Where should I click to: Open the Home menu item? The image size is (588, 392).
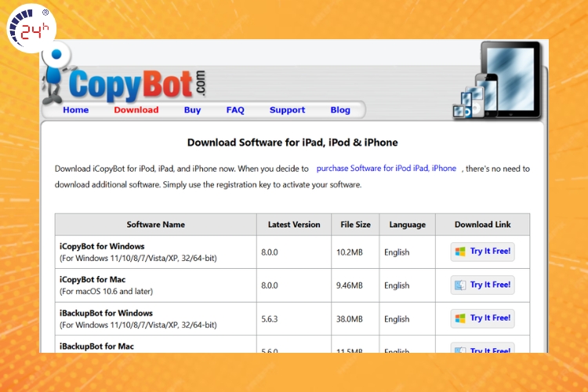click(x=76, y=110)
